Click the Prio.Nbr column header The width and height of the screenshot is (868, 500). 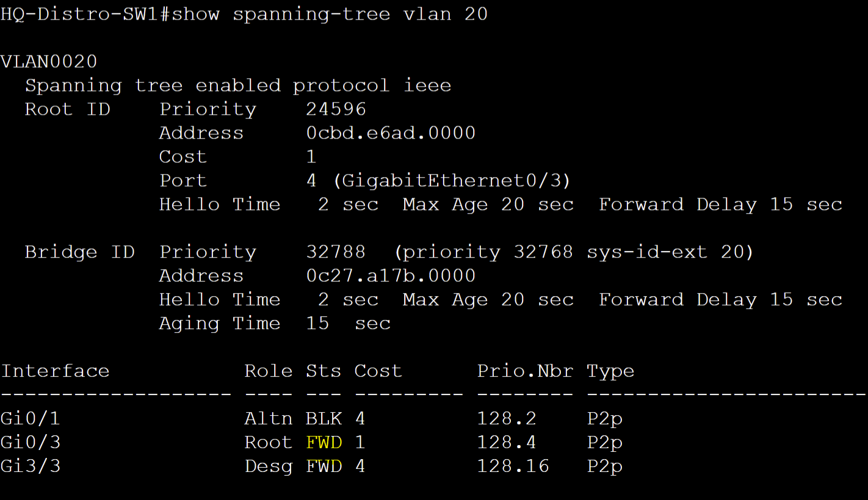[x=525, y=371]
